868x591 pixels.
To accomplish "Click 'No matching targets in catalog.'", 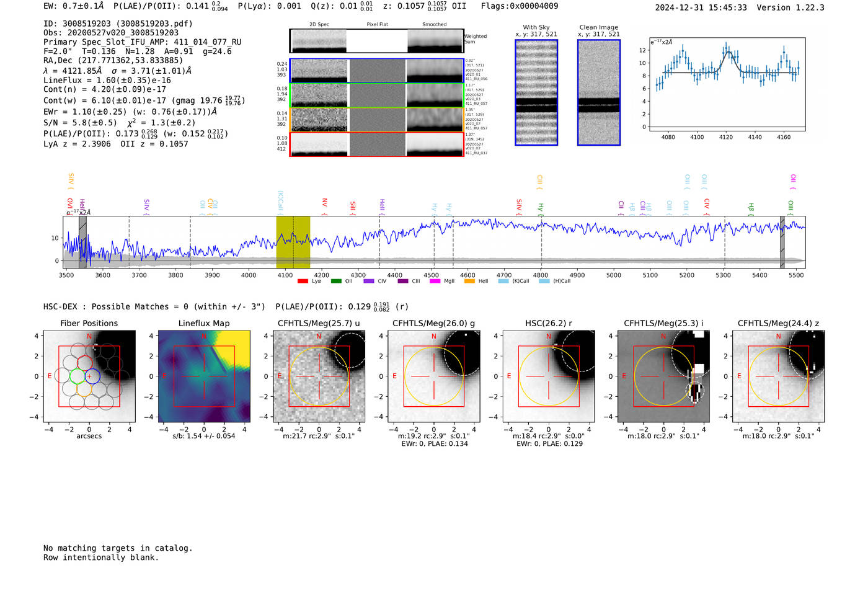I will click(x=118, y=548).
